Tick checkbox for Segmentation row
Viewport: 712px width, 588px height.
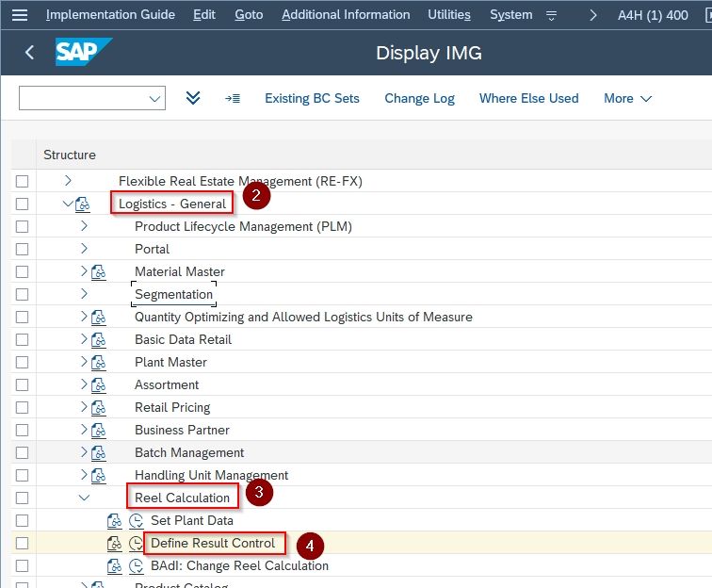pos(22,294)
